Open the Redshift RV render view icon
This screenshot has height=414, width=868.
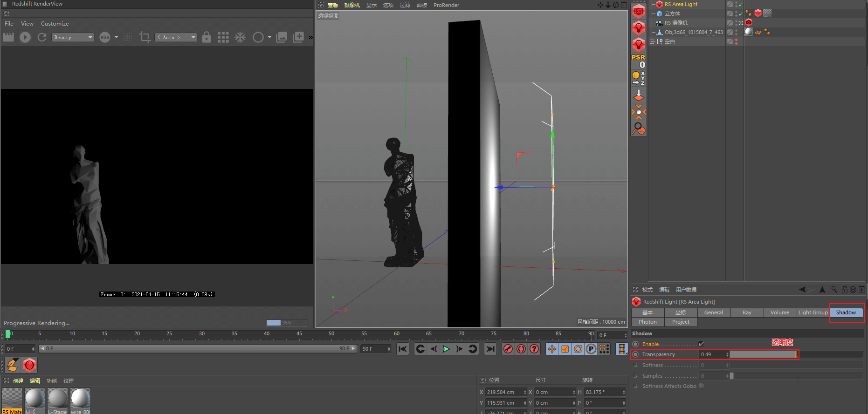pyautogui.click(x=638, y=11)
